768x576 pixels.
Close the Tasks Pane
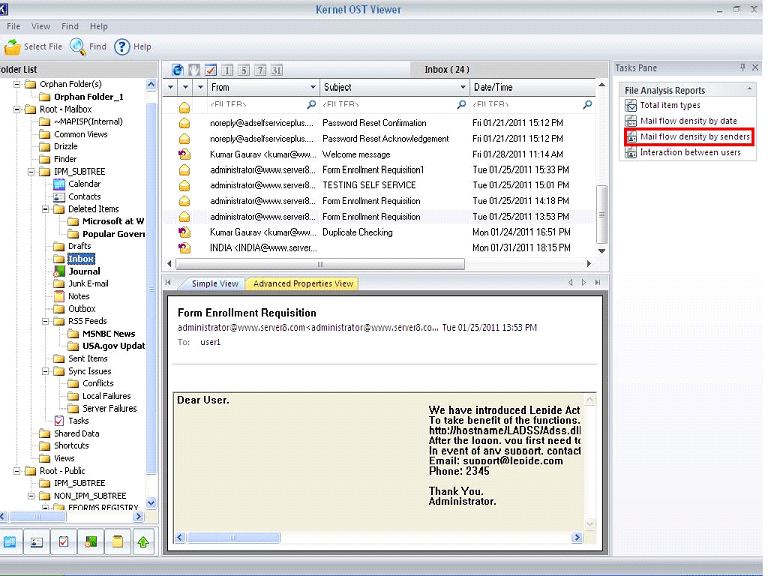coord(755,68)
